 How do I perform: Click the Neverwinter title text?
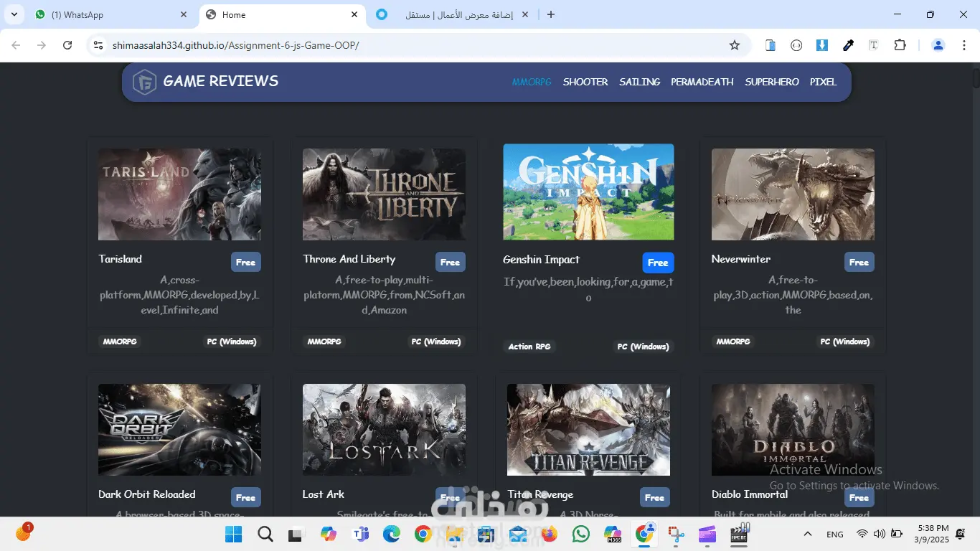(741, 259)
